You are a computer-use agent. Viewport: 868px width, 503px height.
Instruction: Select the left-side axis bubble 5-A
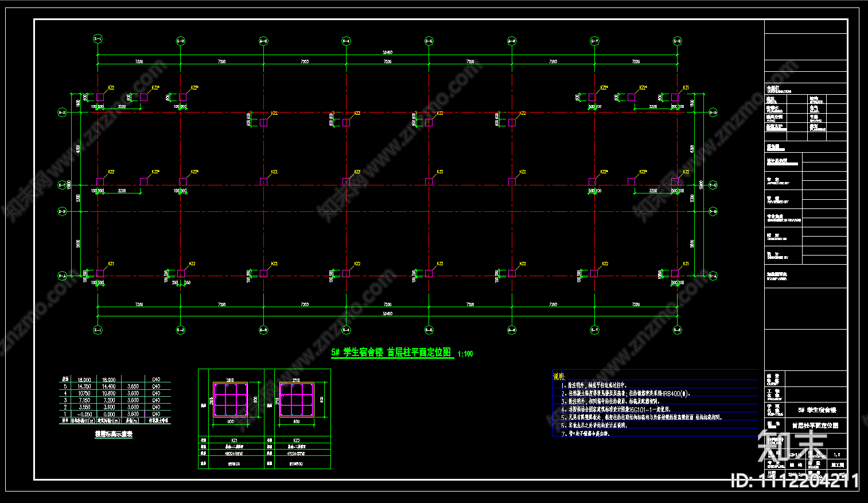coord(62,276)
